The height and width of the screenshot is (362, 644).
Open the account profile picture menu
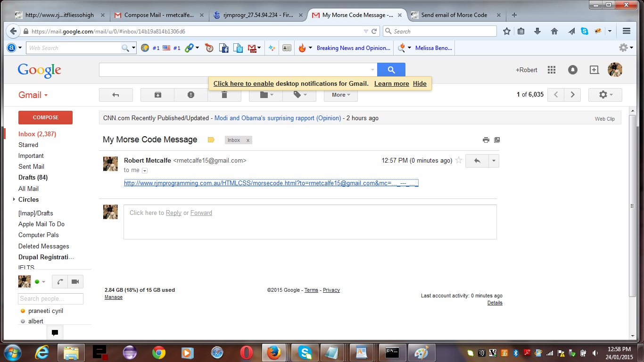coord(615,70)
